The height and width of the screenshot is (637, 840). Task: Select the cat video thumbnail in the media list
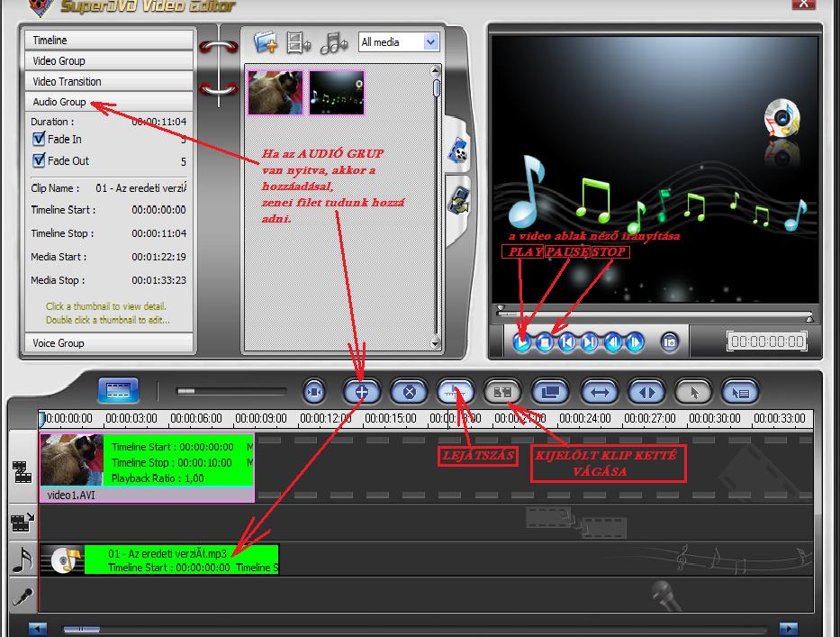[x=275, y=93]
